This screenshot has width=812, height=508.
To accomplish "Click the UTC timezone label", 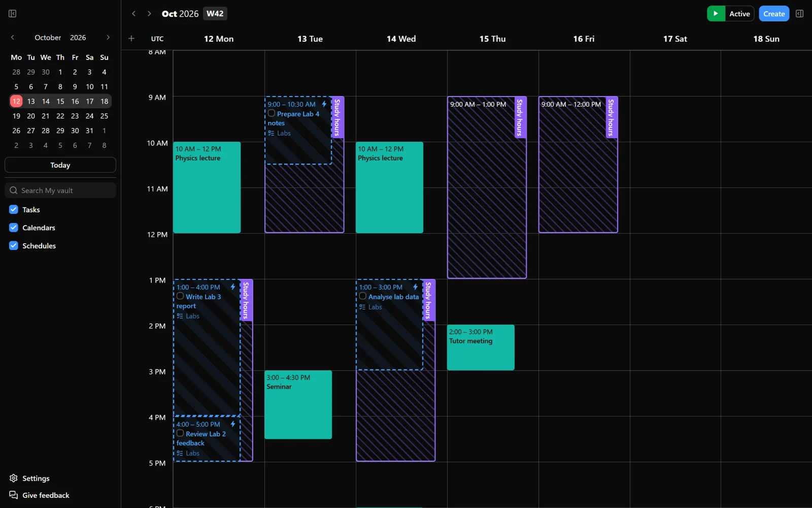I will pyautogui.click(x=157, y=39).
